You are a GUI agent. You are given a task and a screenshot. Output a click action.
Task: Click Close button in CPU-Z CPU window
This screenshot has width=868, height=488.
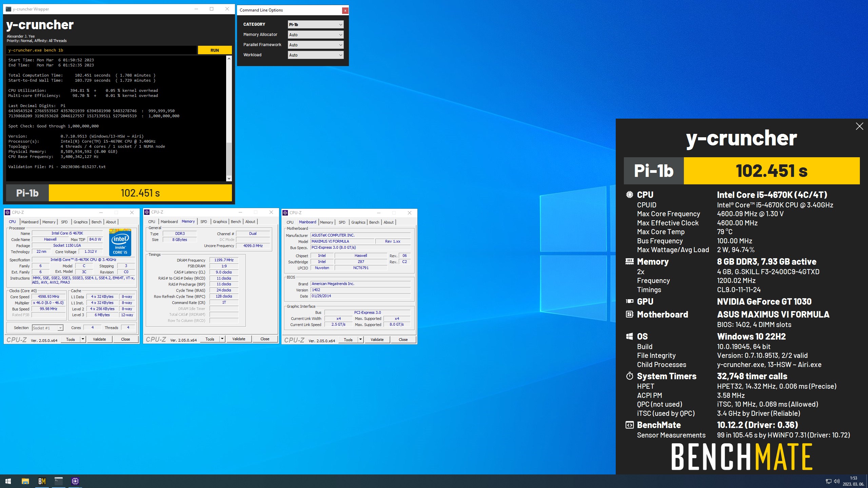click(x=125, y=339)
